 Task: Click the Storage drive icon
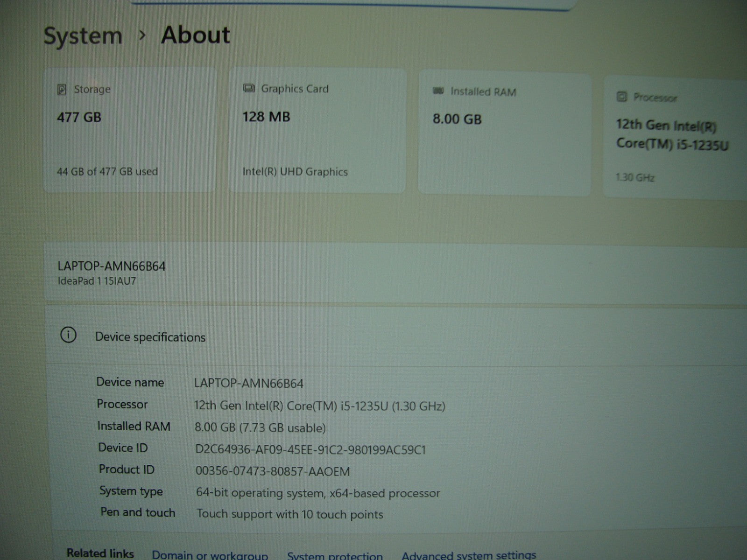click(x=62, y=90)
